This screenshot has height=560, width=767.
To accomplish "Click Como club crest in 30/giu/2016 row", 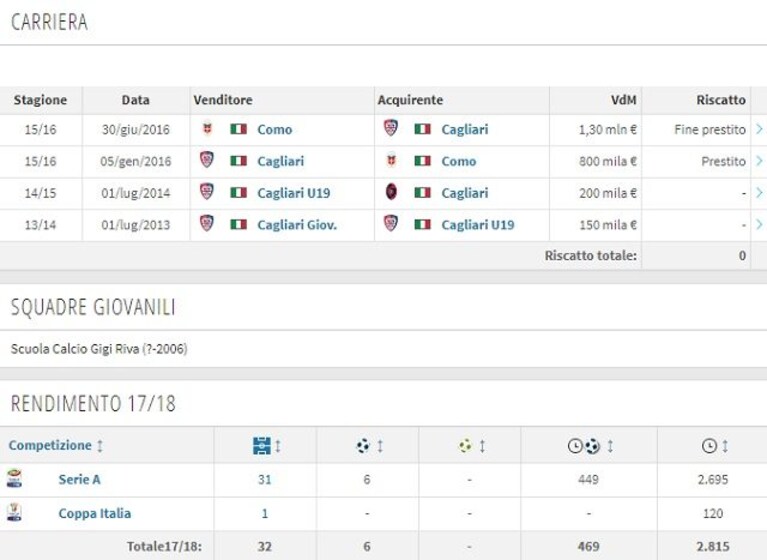I will click(x=207, y=129).
